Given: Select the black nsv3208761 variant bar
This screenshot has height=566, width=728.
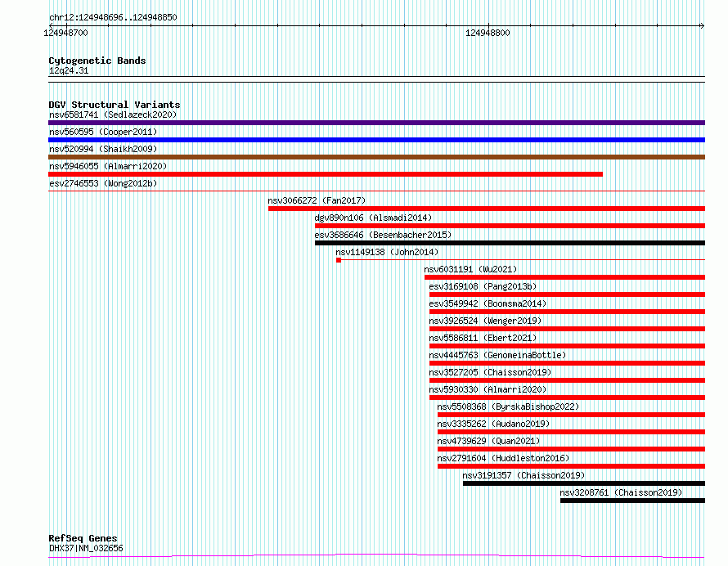Looking at the screenshot, I should [633, 501].
